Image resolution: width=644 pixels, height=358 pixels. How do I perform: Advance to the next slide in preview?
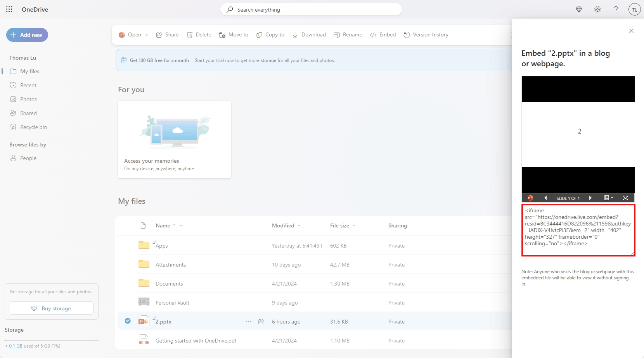(x=590, y=198)
